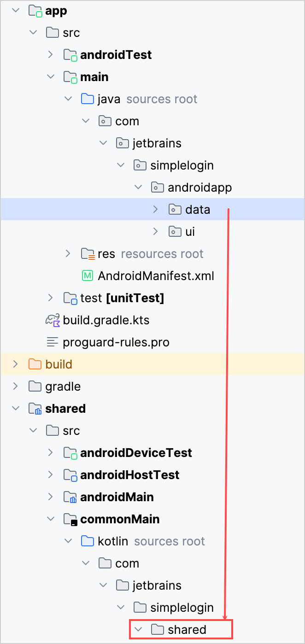This screenshot has height=644, width=305.
Task: Click the build.gradle.kts Gradle script icon
Action: pos(54,320)
